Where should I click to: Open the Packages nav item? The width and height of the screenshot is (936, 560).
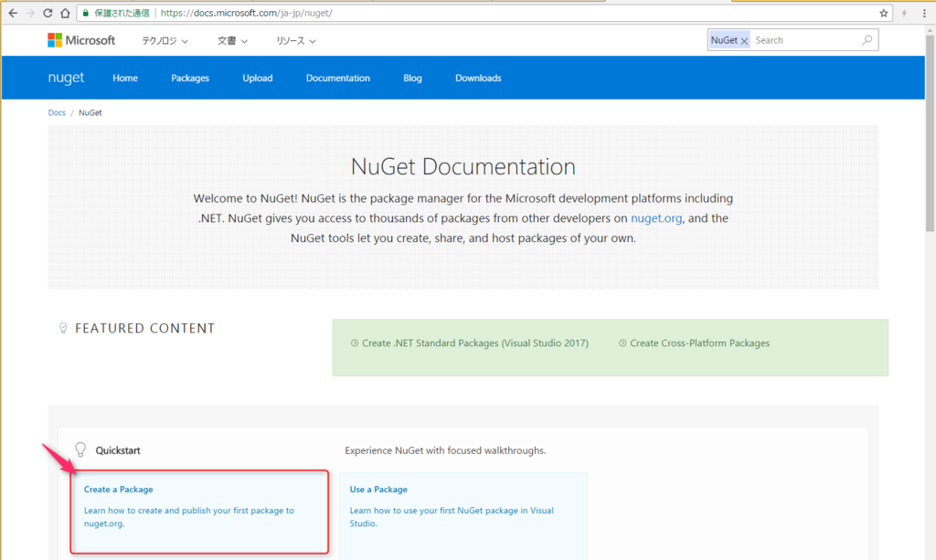pos(190,79)
